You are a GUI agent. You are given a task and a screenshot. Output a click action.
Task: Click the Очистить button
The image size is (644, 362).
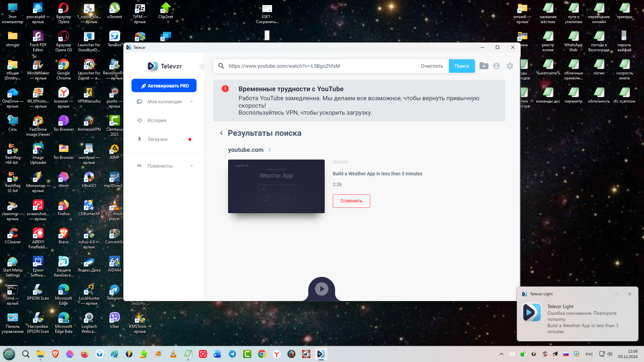click(x=432, y=66)
